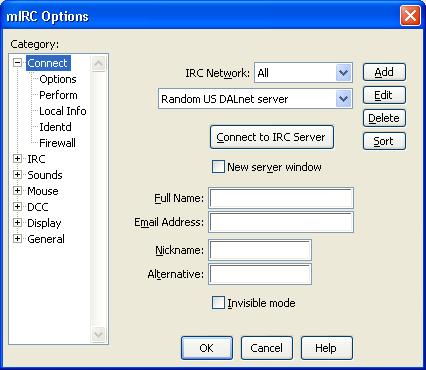Select Local Info under Connect

[x=63, y=111]
